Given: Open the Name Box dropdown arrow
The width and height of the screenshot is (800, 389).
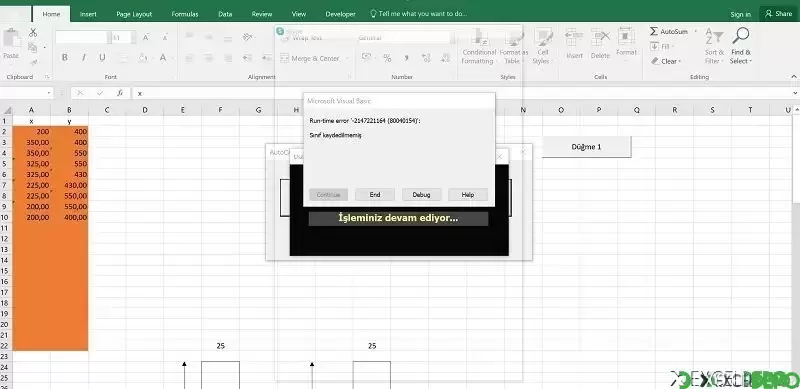Looking at the screenshot, I should click(x=49, y=93).
